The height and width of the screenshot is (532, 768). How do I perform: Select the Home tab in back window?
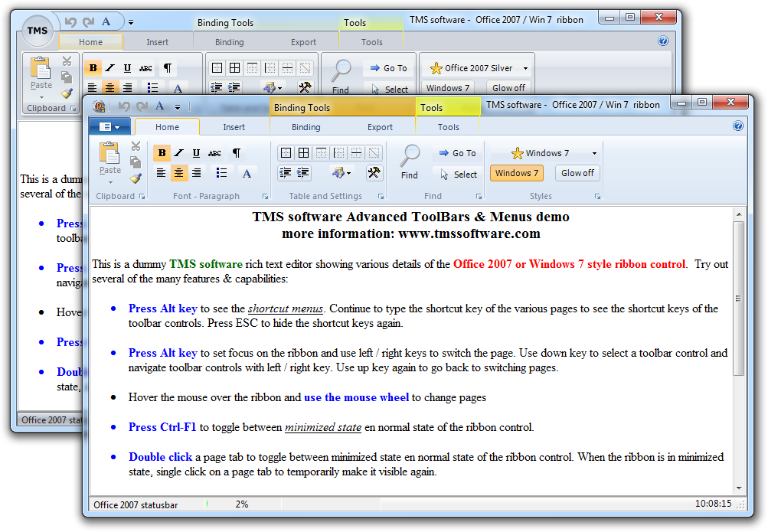(x=90, y=42)
